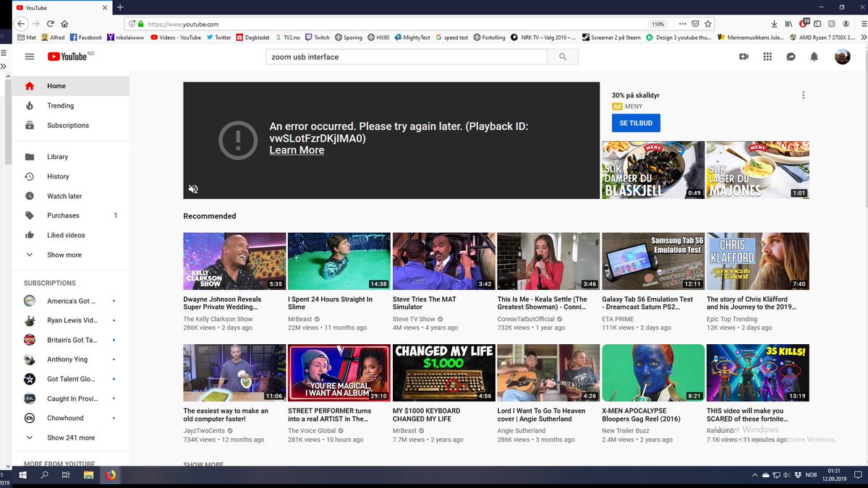Open Liked videos in the sidebar
The width and height of the screenshot is (868, 488).
[x=71, y=235]
